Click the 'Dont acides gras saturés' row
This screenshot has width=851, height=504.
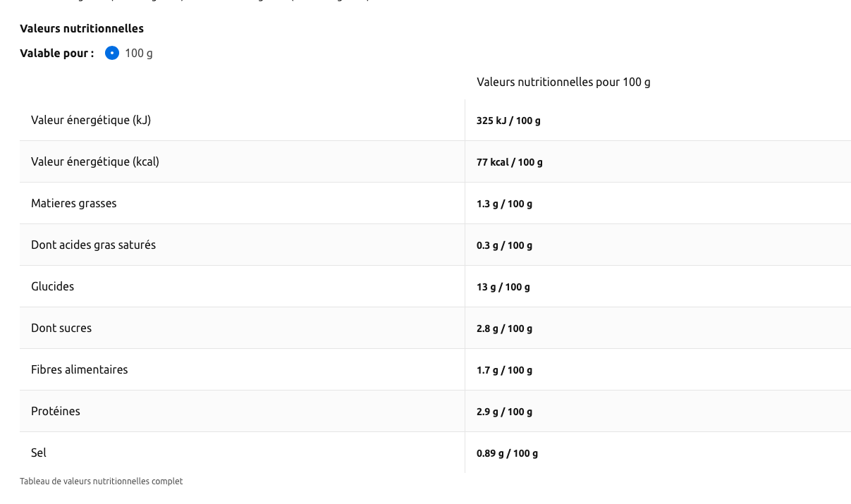(x=93, y=245)
